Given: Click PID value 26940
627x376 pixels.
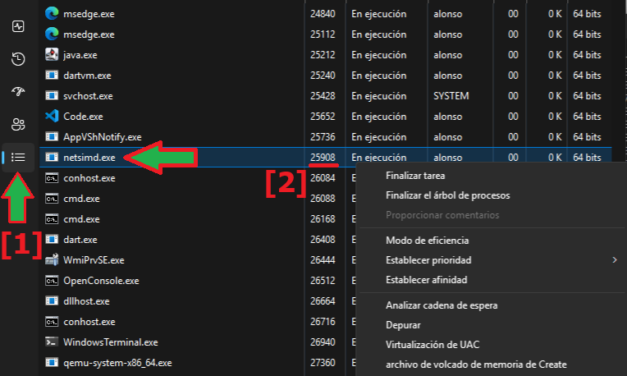Looking at the screenshot, I should click(323, 342).
